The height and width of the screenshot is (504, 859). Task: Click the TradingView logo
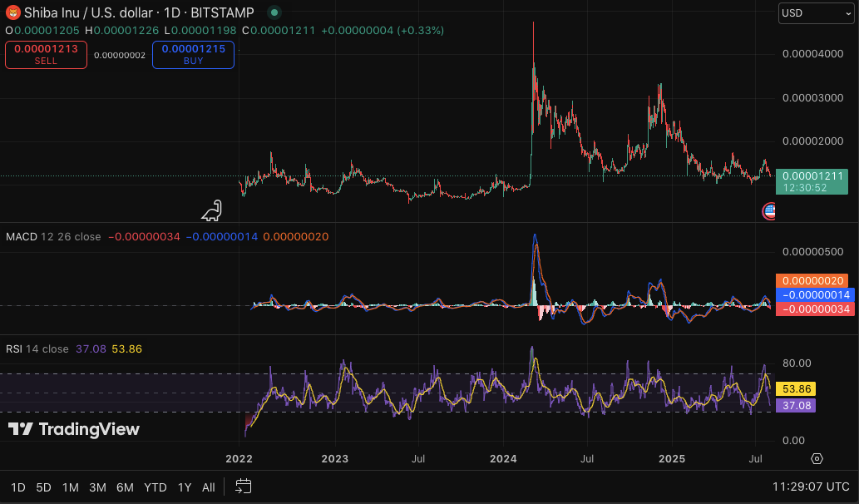(x=73, y=429)
